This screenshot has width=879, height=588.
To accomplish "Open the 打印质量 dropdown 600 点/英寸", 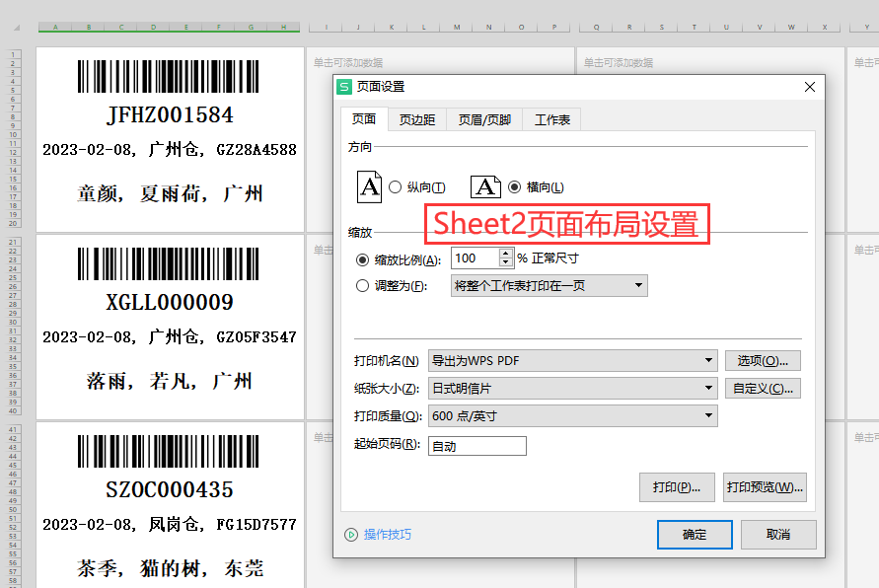I will [x=573, y=416].
